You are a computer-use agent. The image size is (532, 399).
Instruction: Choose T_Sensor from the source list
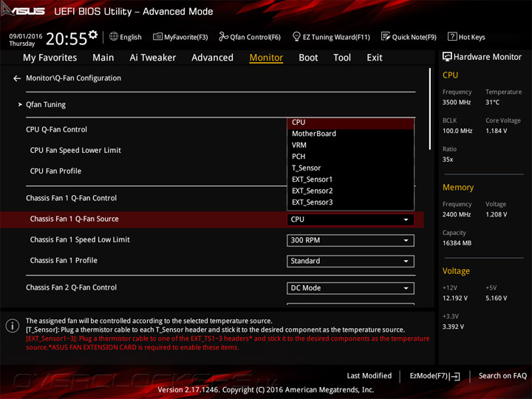(307, 168)
